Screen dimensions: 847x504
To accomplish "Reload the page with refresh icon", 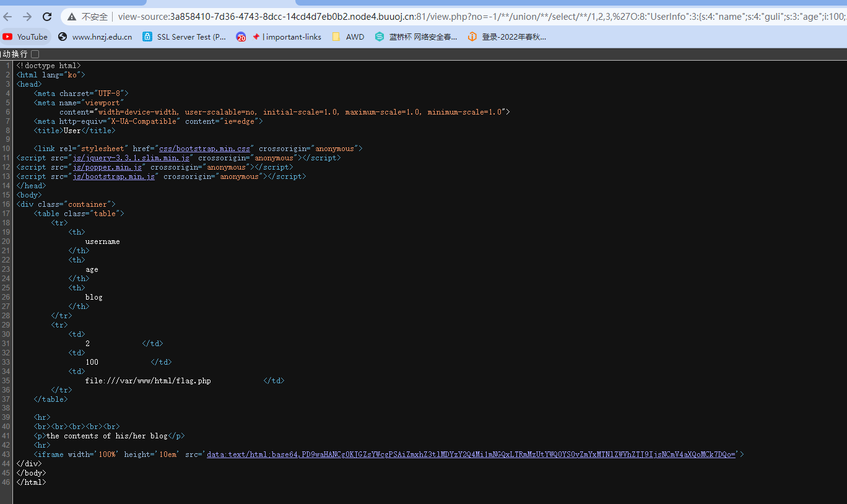I will [x=47, y=17].
